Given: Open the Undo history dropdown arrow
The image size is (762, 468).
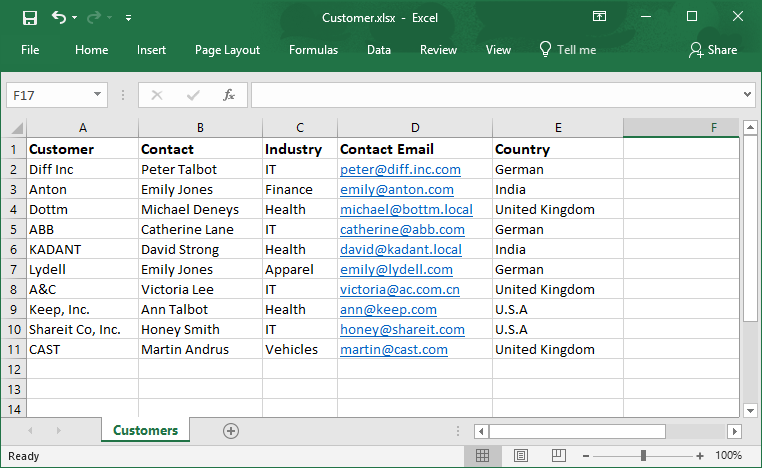Looking at the screenshot, I should tap(74, 18).
